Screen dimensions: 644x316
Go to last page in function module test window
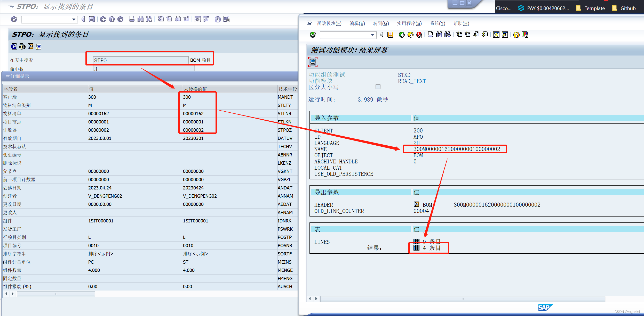click(x=485, y=35)
